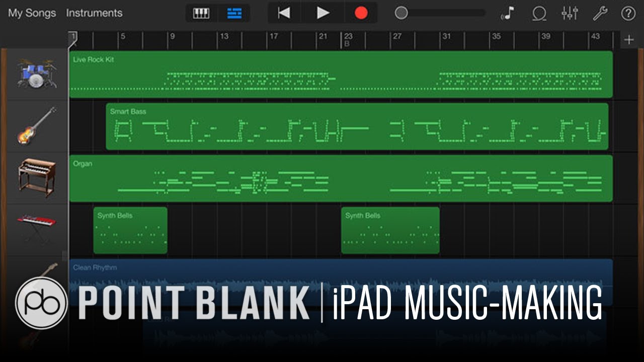
Task: Go to beginning of song
Action: [x=284, y=13]
